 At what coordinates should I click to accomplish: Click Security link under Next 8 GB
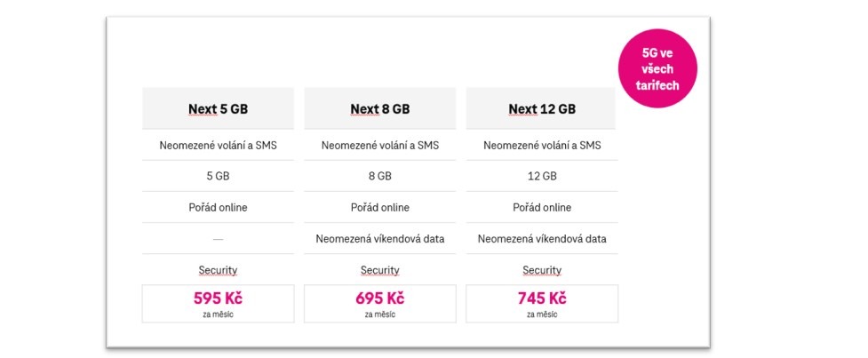tap(379, 270)
